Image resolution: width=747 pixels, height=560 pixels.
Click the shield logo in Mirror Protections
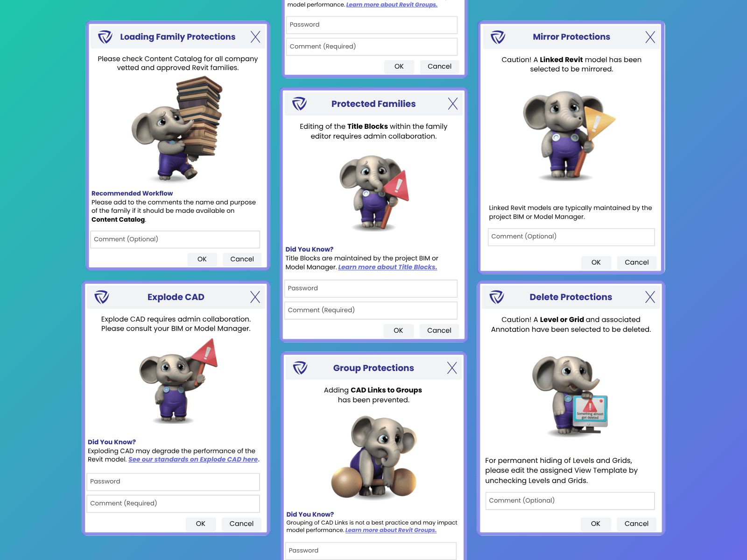tap(498, 37)
